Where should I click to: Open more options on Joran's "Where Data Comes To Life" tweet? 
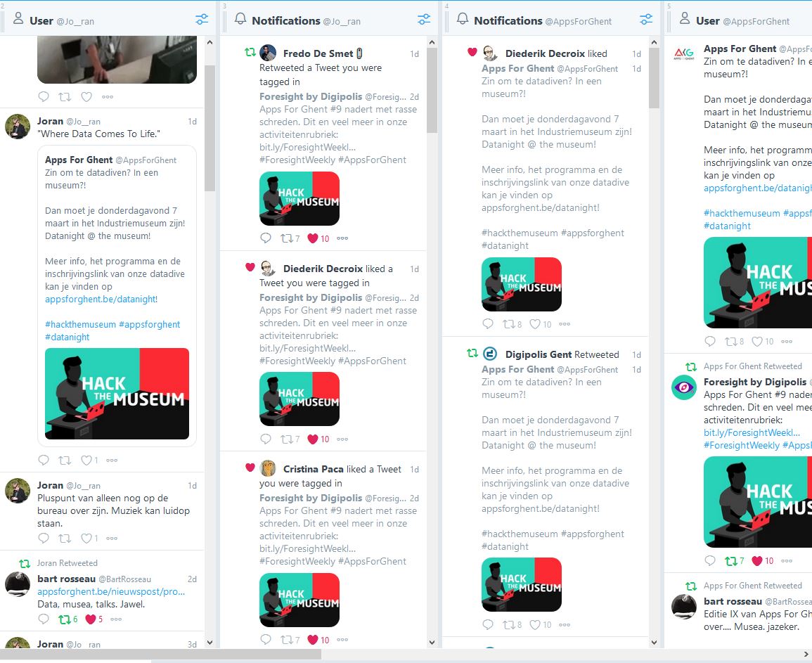pyautogui.click(x=112, y=460)
